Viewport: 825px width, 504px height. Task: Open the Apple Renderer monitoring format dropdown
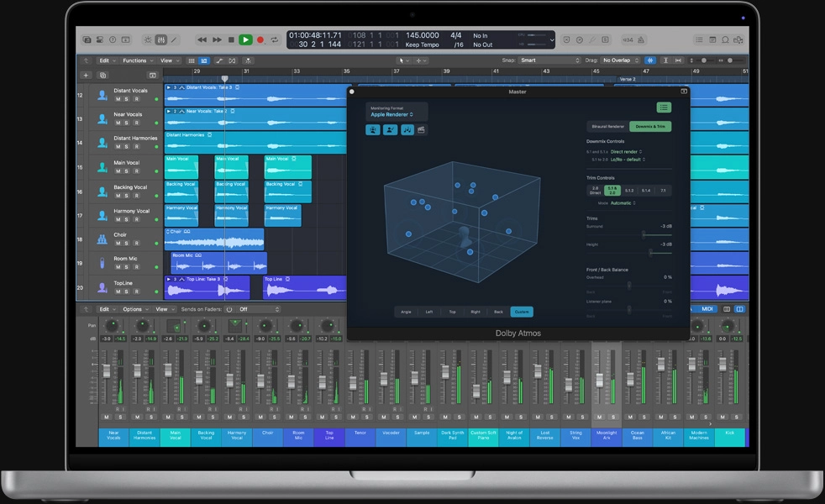391,115
